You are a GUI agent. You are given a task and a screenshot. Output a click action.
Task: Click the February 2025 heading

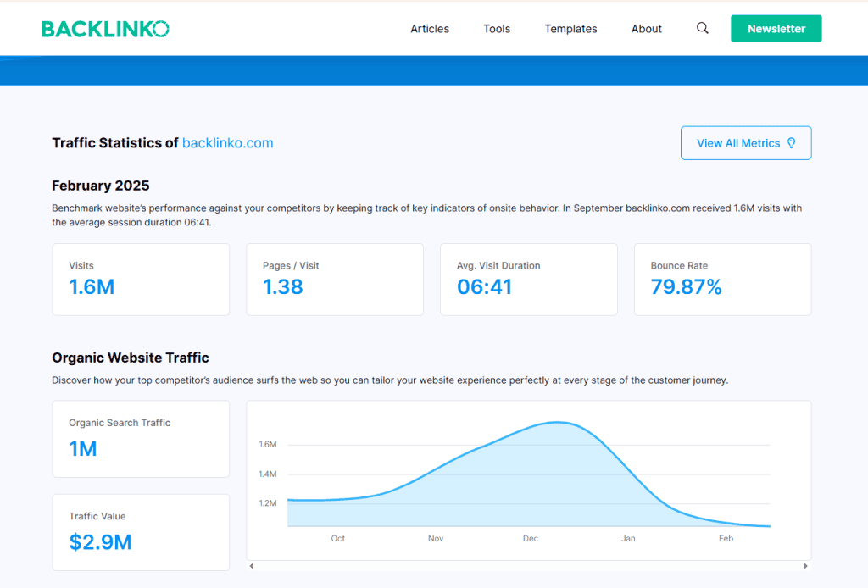[x=101, y=186]
